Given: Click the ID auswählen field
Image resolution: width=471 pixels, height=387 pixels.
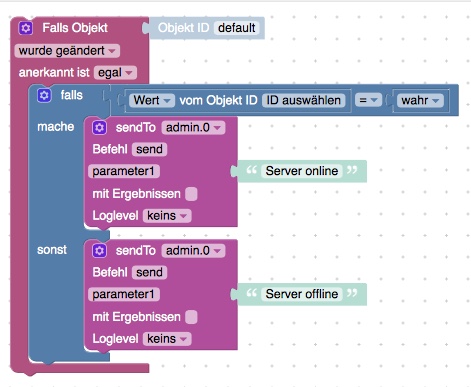Looking at the screenshot, I should 303,100.
